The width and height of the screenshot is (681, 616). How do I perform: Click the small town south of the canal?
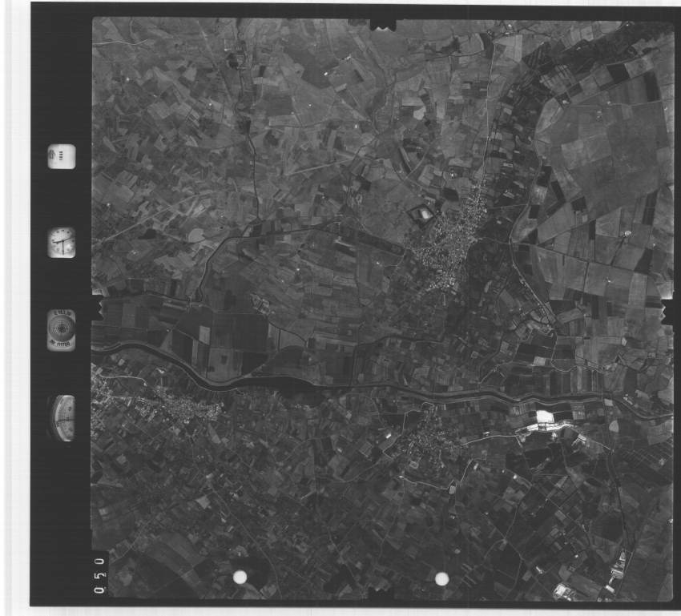(425, 441)
